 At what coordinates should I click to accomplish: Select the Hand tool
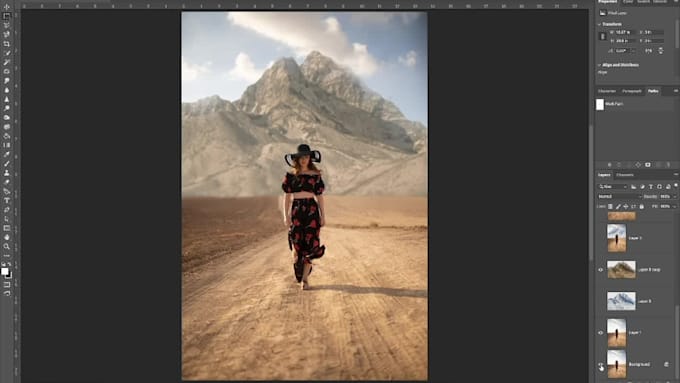pyautogui.click(x=7, y=237)
